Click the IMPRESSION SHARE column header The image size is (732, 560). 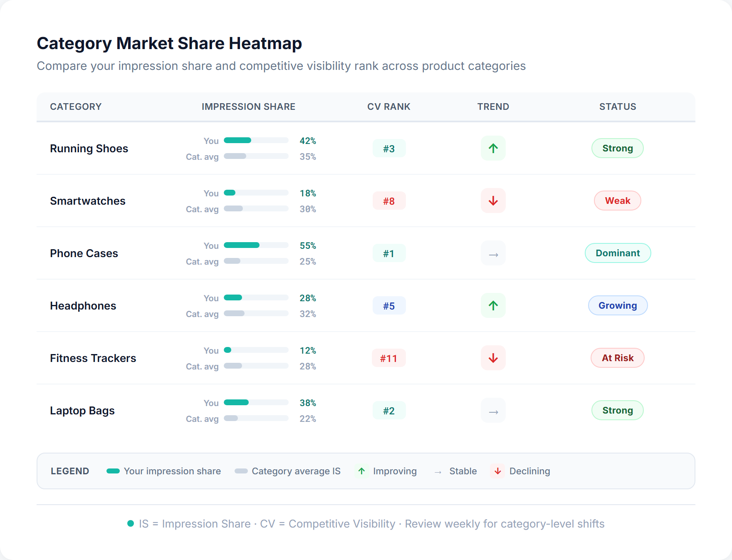point(248,107)
